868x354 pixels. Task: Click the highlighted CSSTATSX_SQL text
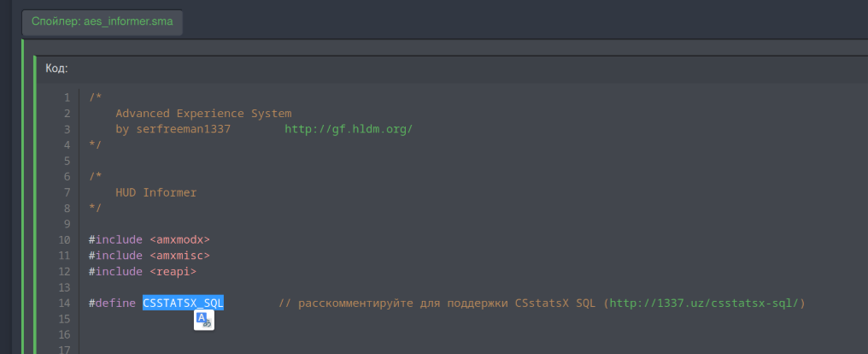click(183, 303)
